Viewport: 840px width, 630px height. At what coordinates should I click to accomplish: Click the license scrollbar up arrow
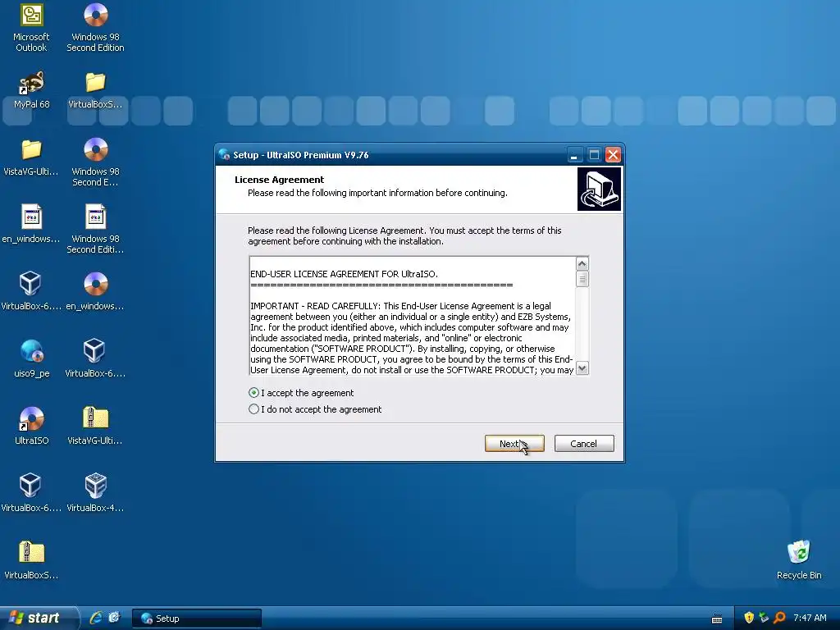582,263
